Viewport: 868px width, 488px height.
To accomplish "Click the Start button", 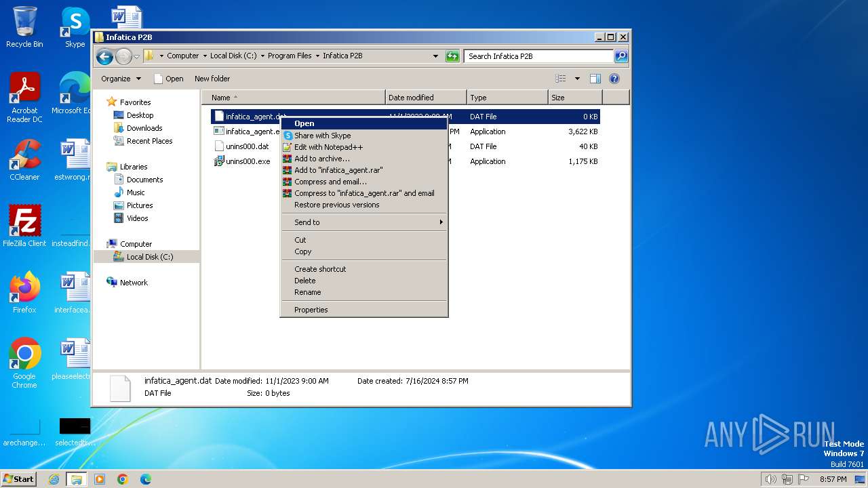I will pos(19,479).
